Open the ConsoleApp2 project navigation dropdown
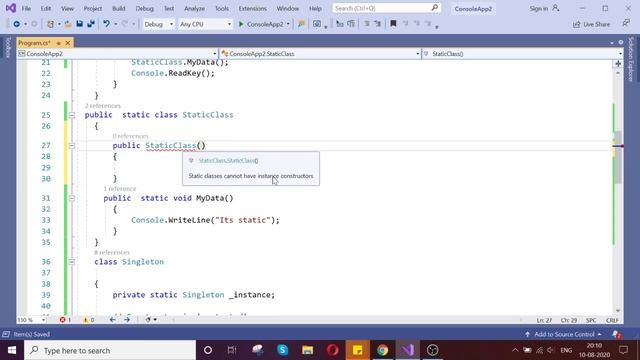This screenshot has width=640, height=360. click(118, 54)
